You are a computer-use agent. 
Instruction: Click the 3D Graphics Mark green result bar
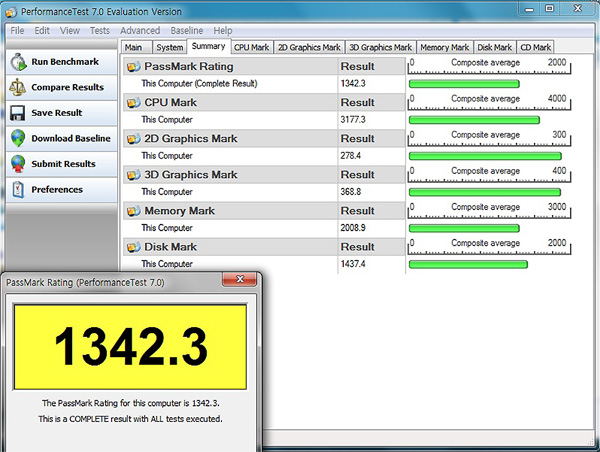[485, 192]
